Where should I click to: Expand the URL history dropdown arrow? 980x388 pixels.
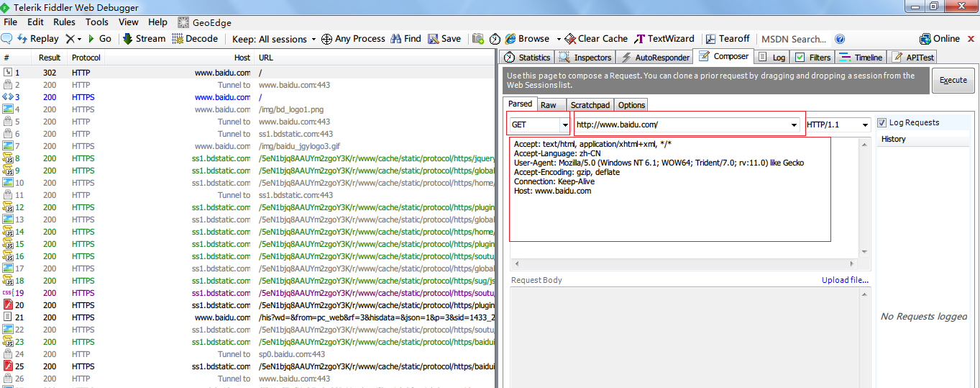[x=794, y=125]
